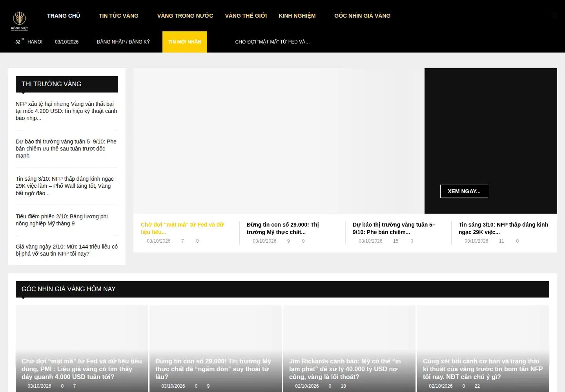Click the 32°C temperature reading

click(19, 41)
